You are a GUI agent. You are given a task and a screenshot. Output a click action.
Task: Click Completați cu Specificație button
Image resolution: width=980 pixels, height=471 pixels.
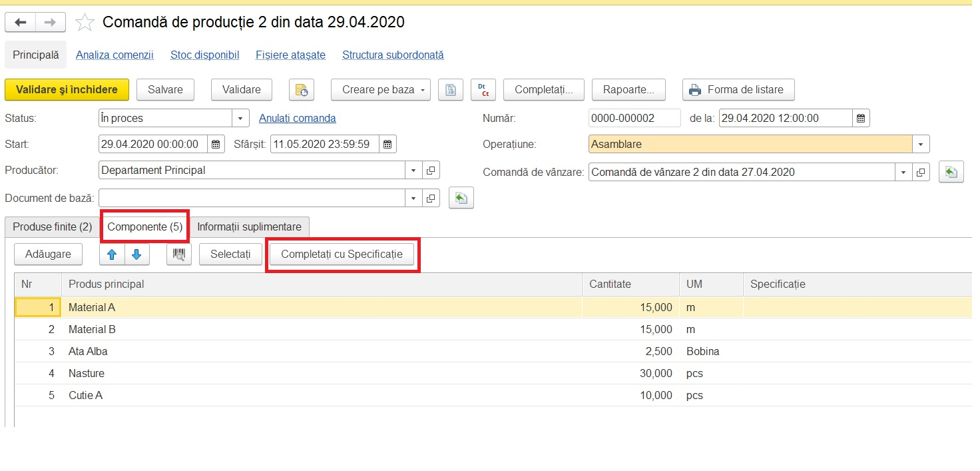pos(342,254)
